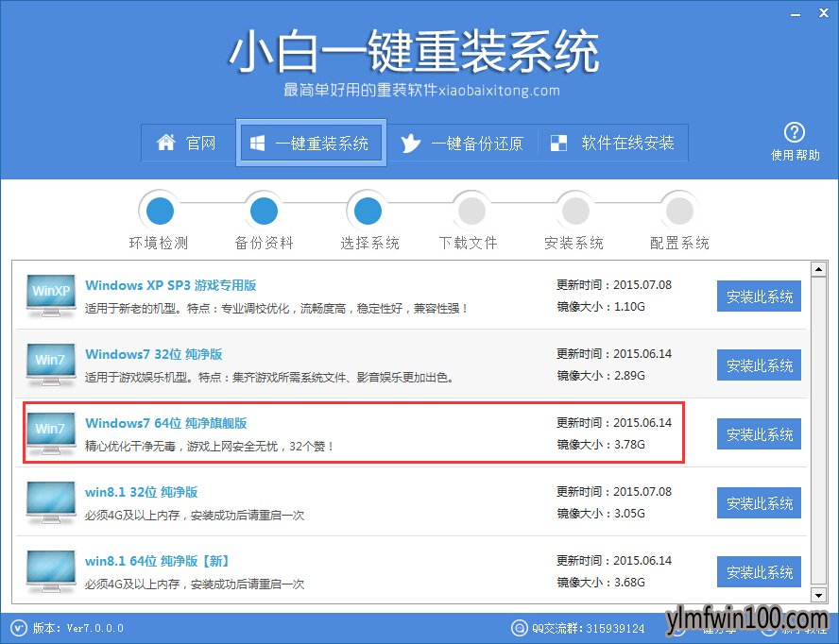839x644 pixels.
Task: Click the 配置系统 step label
Action: [x=679, y=244]
